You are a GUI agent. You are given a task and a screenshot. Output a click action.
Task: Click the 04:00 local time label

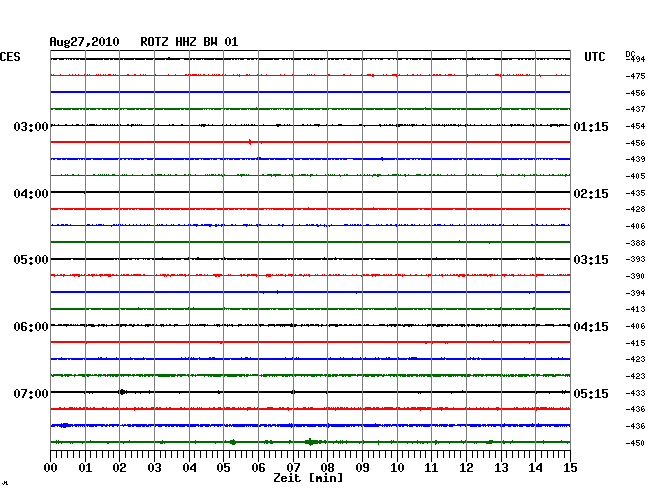pos(31,194)
